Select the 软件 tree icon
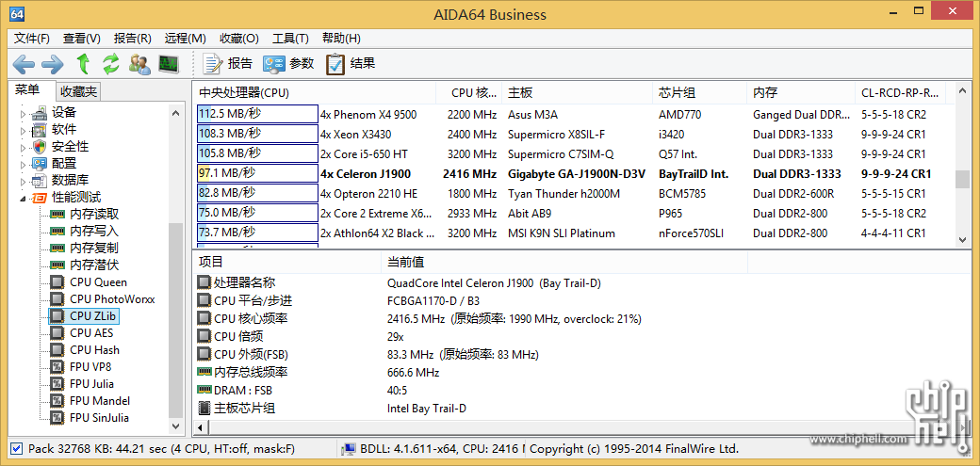 (40, 130)
